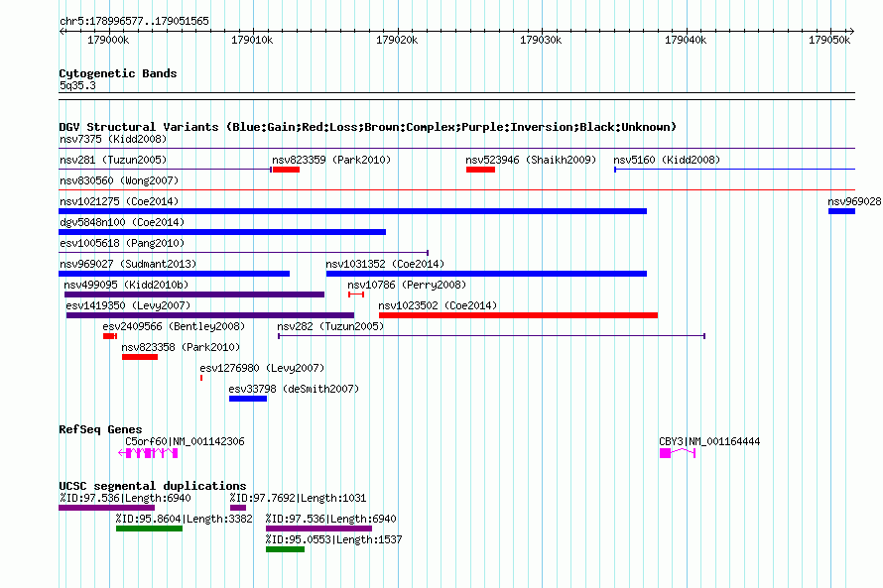
Task: Open the C5orf60|NM_001142306 label
Action: (x=185, y=441)
